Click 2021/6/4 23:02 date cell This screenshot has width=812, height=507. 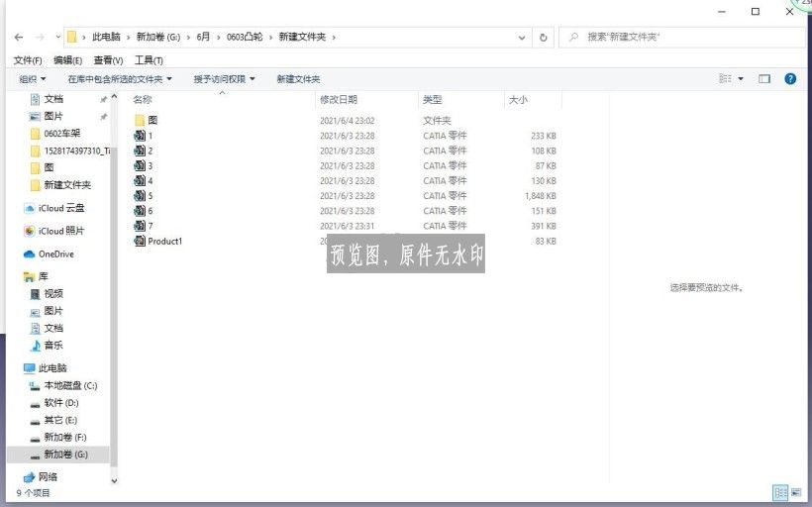[347, 121]
